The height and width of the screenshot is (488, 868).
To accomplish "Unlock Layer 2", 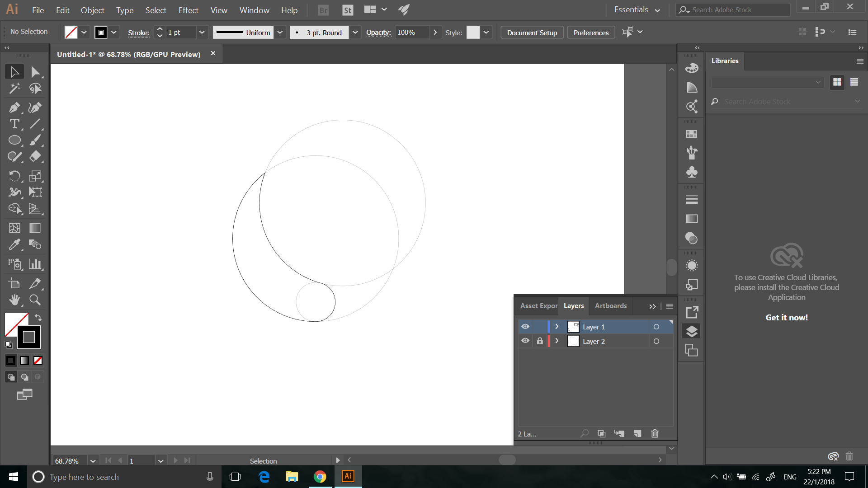I will click(x=539, y=341).
